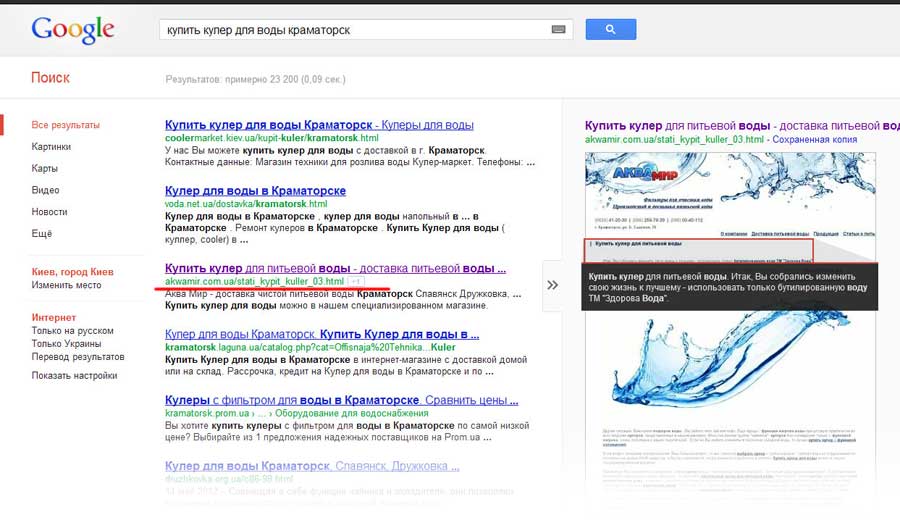Click the kramatorsk.laguna.ua green URL
This screenshot has width=900, height=520.
tap(310, 347)
